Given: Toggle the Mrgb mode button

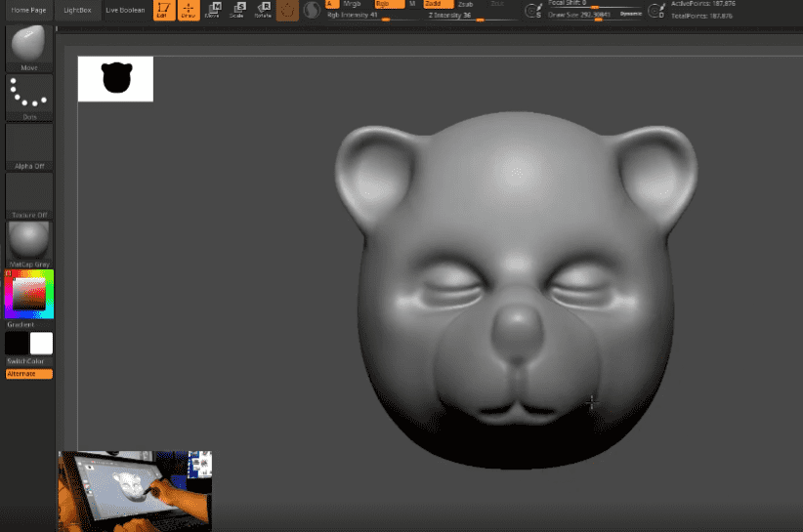Looking at the screenshot, I should tap(352, 4).
